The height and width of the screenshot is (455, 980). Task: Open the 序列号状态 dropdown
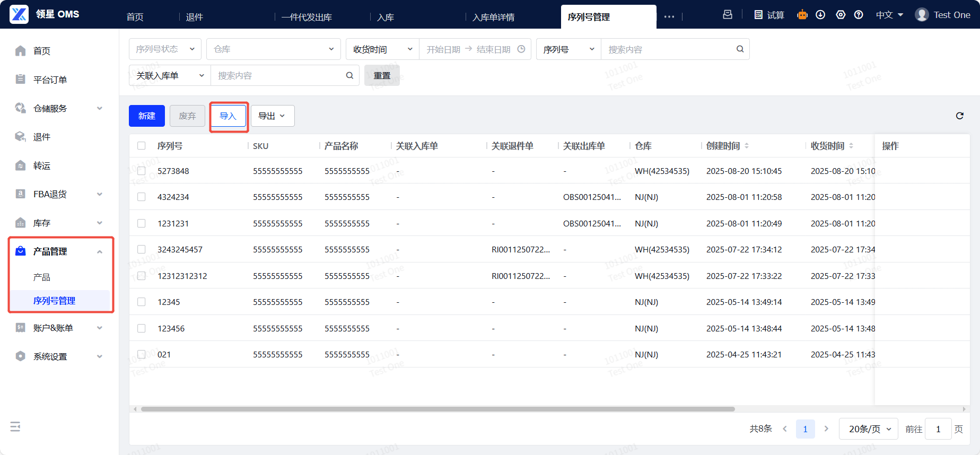tap(165, 49)
